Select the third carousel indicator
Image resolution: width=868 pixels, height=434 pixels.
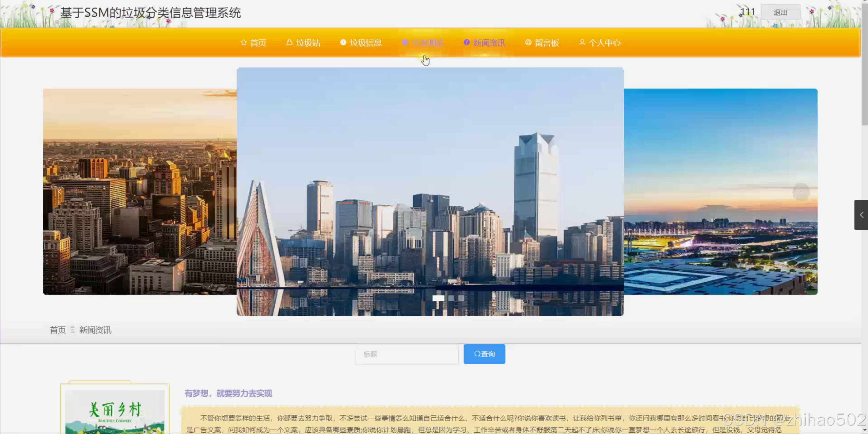[461, 298]
